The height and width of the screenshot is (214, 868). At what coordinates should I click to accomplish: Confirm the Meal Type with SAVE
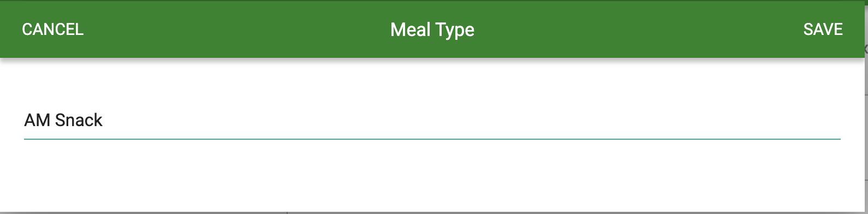point(823,29)
